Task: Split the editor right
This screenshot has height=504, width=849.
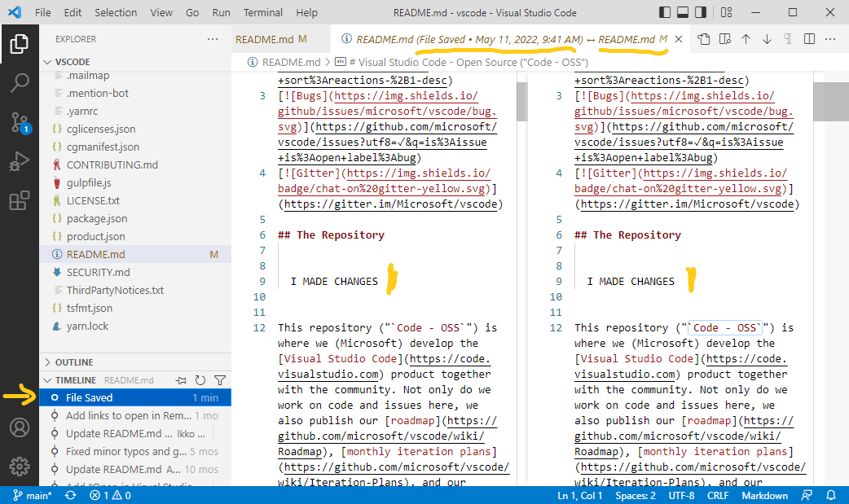Action: pyautogui.click(x=809, y=39)
